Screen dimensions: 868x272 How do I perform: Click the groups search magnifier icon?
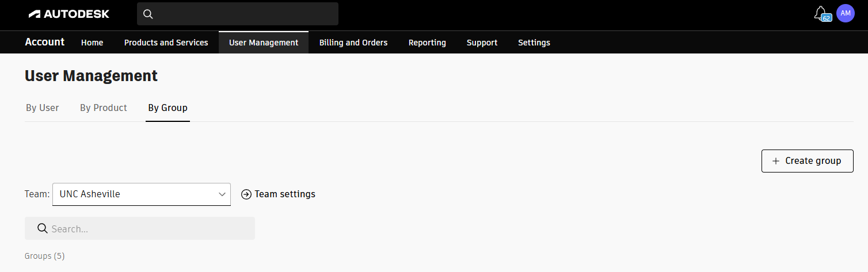point(42,228)
